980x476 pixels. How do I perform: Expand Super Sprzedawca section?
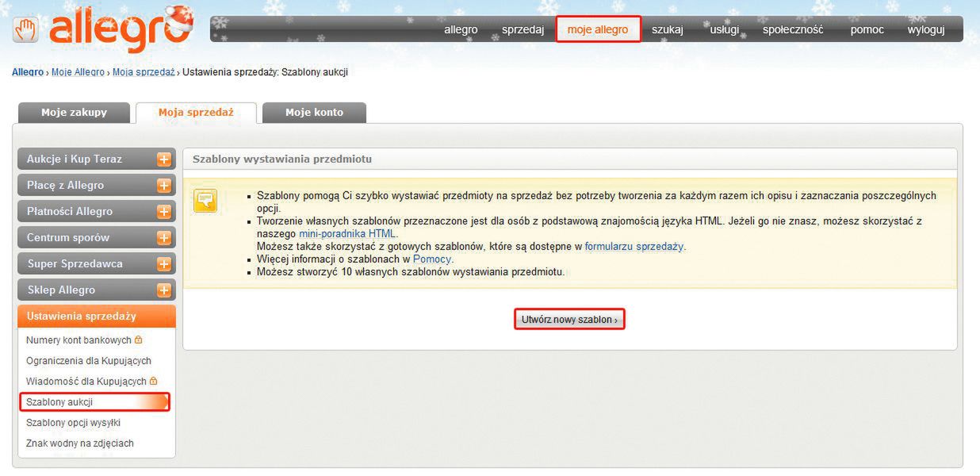[164, 264]
